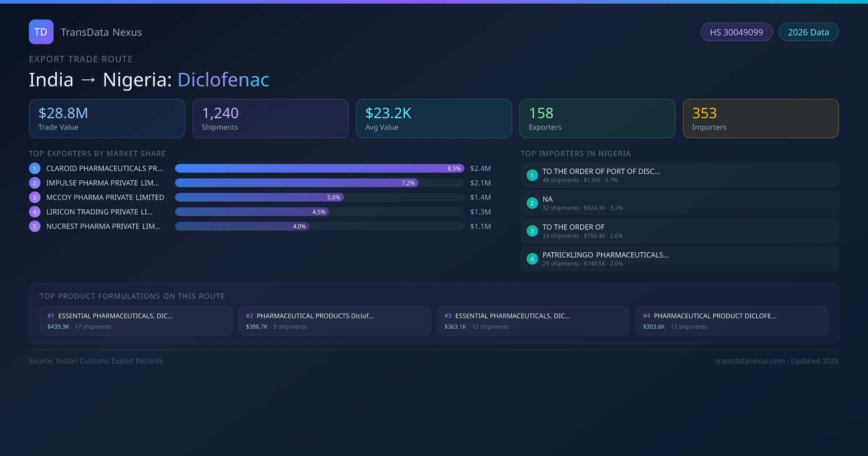868x456 pixels.
Task: Click the HS 30049099 pill badge
Action: pos(736,32)
